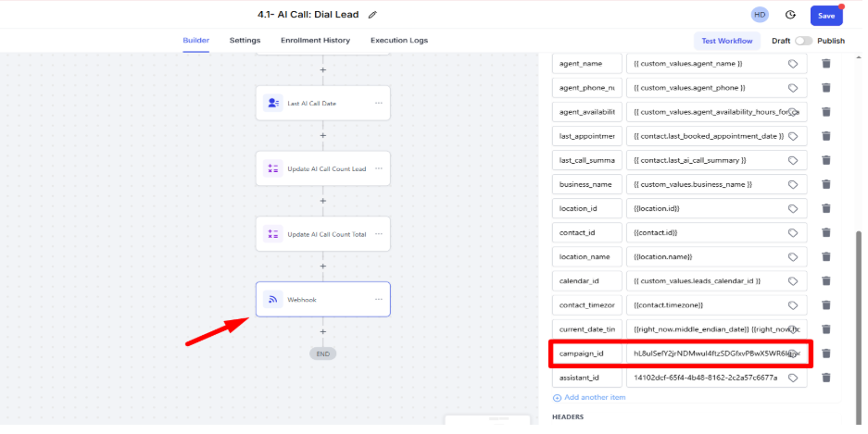
Task: Go to the Enrollment History tab
Action: click(x=315, y=41)
